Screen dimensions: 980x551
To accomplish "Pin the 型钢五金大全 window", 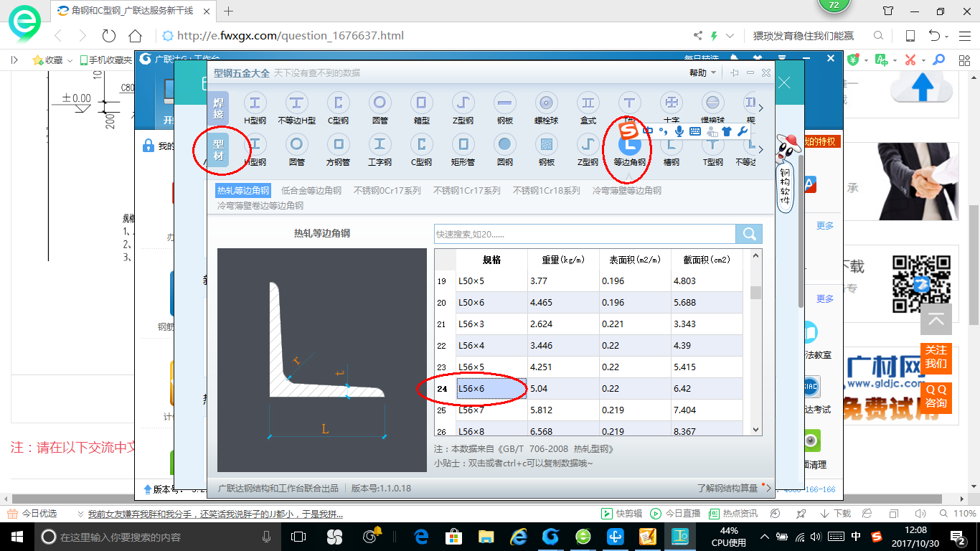I will 735,73.
